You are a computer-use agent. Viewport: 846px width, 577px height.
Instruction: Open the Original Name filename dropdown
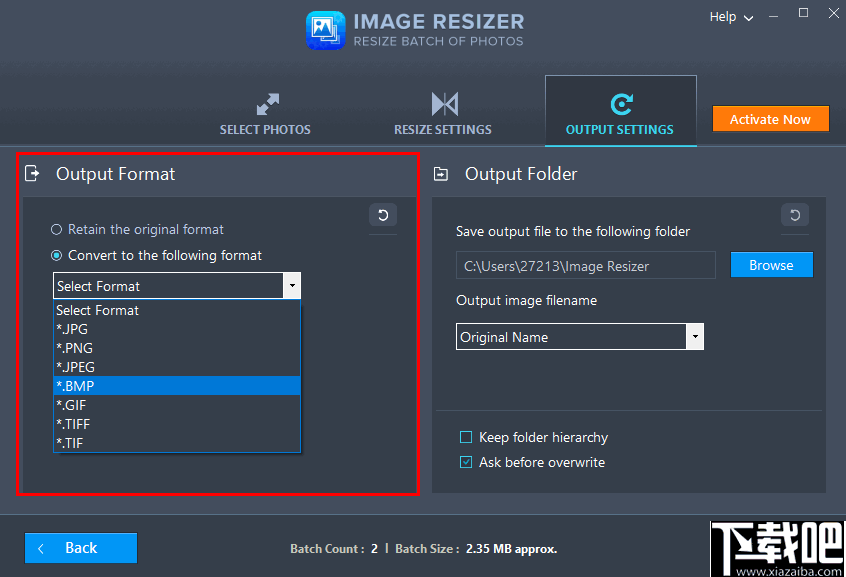(x=695, y=336)
